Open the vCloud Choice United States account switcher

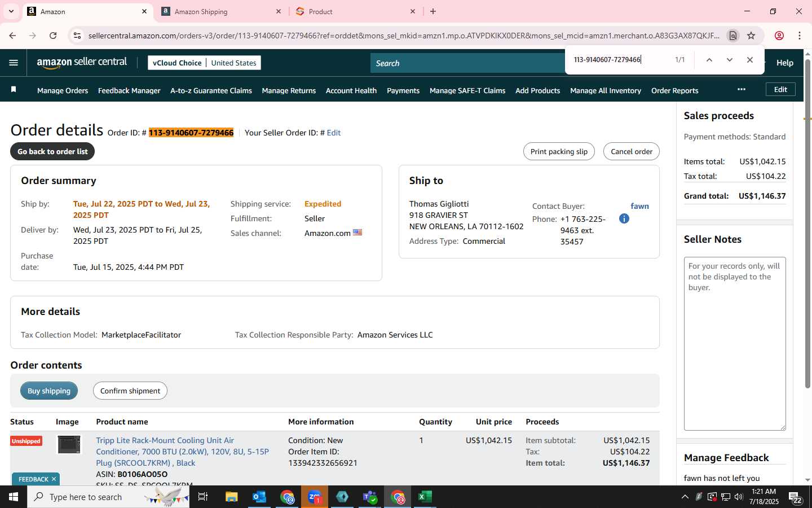point(204,63)
